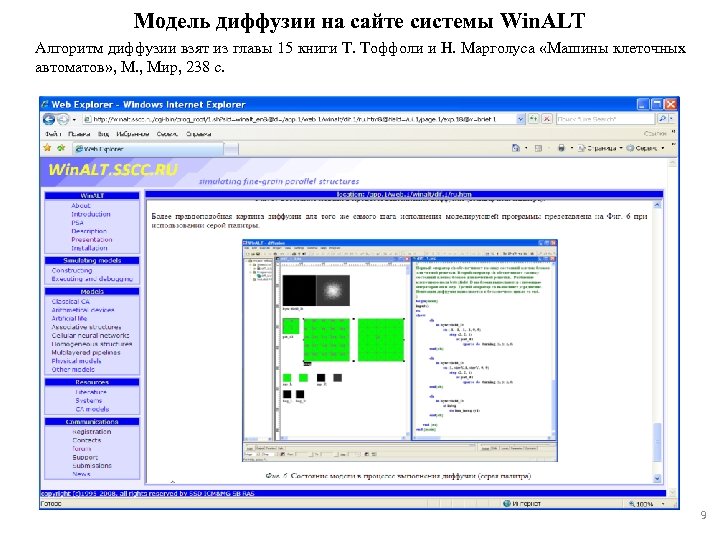Open the Physical models link
Viewport: 720px width, 540px height.
[76, 361]
